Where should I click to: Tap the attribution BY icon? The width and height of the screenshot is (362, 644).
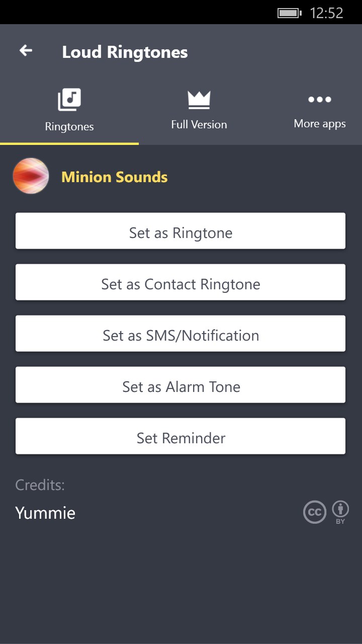coord(340,511)
